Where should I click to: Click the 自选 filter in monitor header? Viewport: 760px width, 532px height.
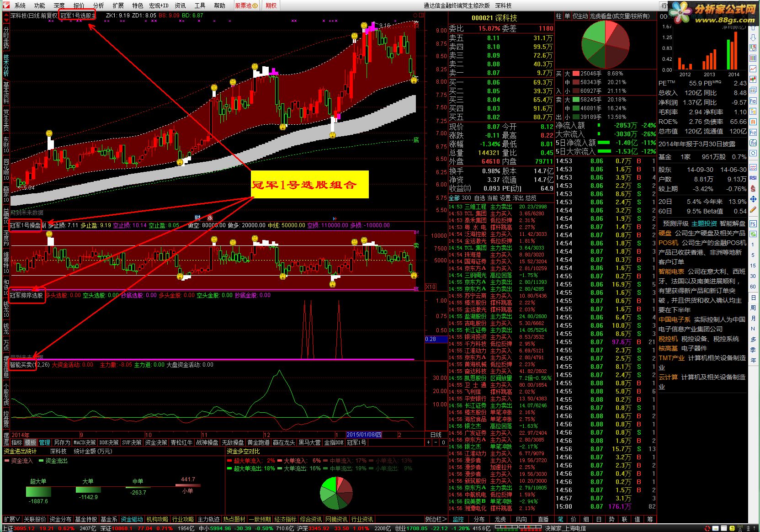(479, 198)
